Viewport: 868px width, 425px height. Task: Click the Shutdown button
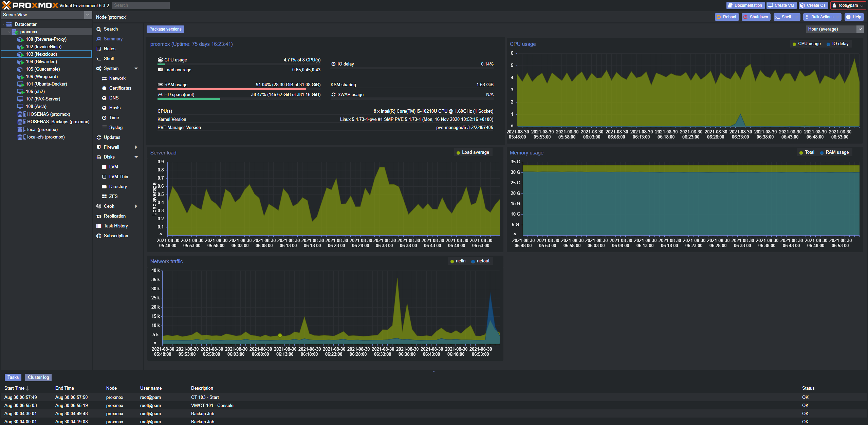(x=756, y=17)
